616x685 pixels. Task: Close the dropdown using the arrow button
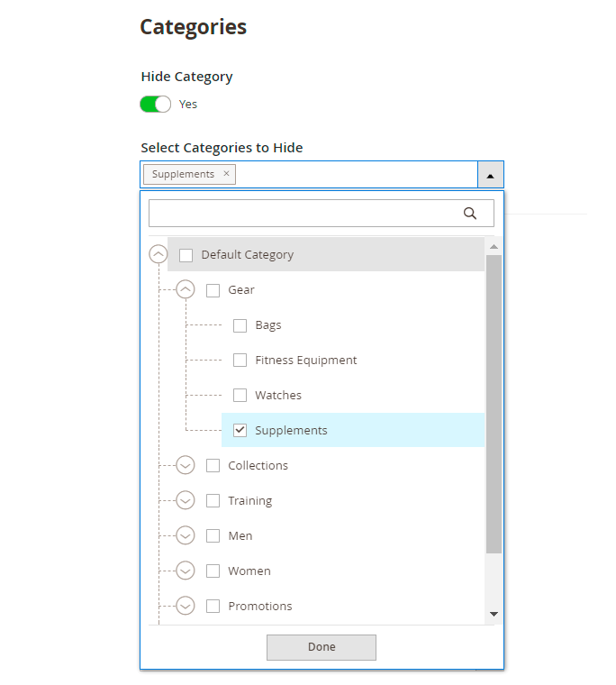[490, 175]
